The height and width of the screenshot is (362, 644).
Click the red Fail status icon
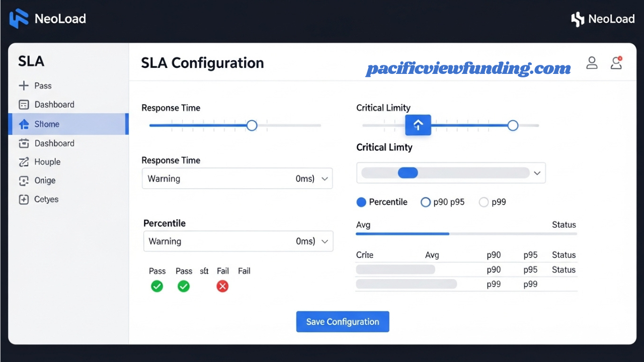click(x=222, y=286)
